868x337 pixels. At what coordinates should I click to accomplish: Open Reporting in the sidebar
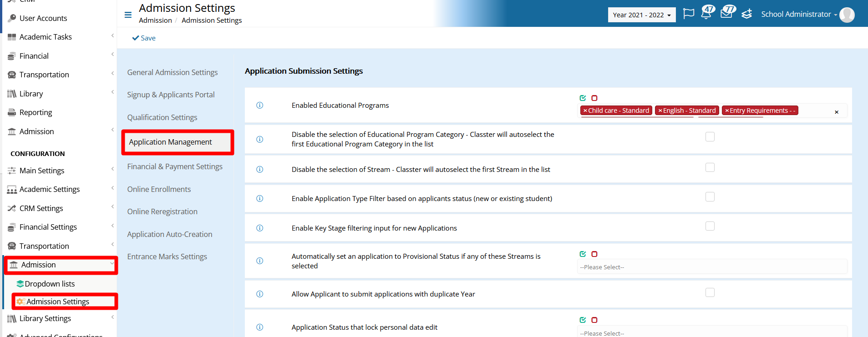[36, 112]
